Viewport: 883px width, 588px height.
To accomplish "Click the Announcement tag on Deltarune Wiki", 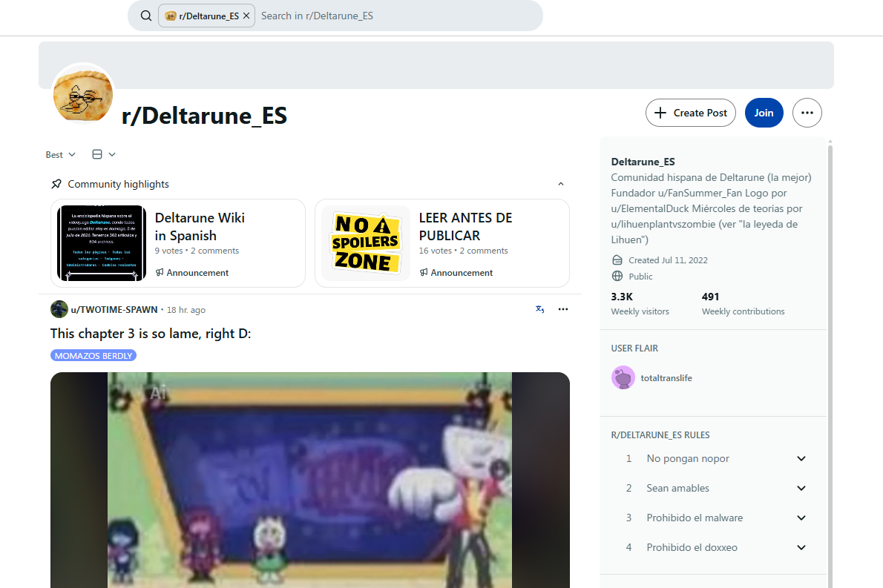I will (192, 272).
